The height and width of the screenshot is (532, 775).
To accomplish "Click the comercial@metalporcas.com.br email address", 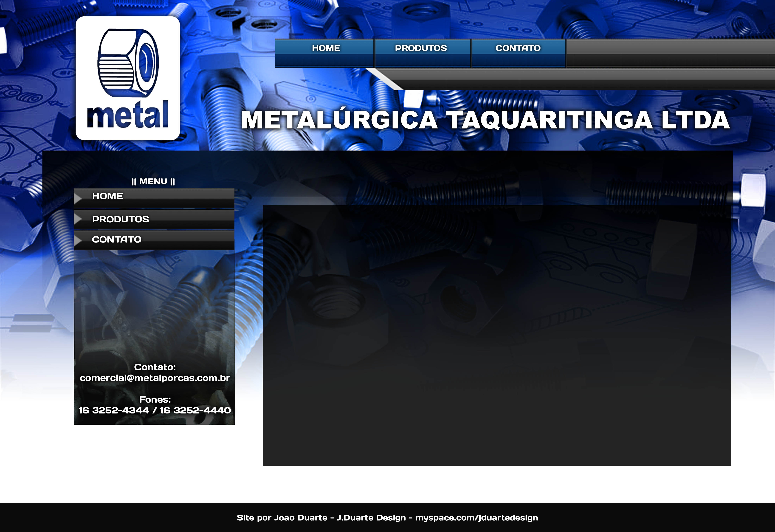I will pyautogui.click(x=155, y=378).
